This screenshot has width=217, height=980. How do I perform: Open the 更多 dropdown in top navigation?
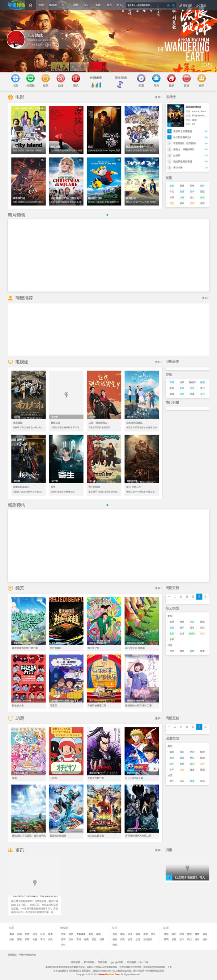click(x=120, y=5)
